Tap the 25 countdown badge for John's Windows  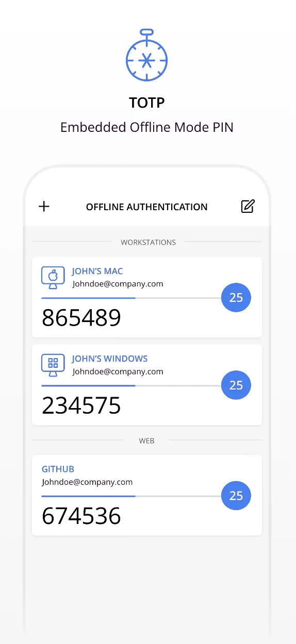pos(236,385)
